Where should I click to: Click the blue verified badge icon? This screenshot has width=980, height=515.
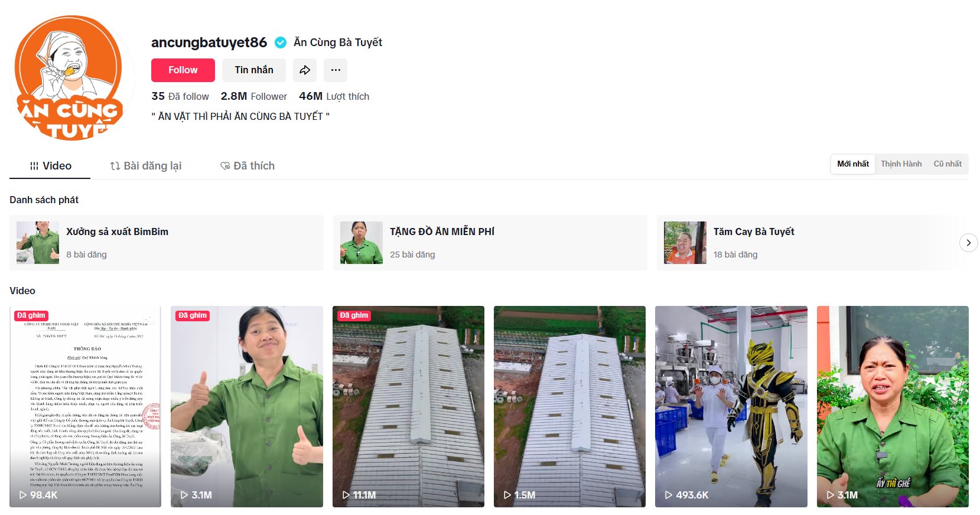point(281,43)
